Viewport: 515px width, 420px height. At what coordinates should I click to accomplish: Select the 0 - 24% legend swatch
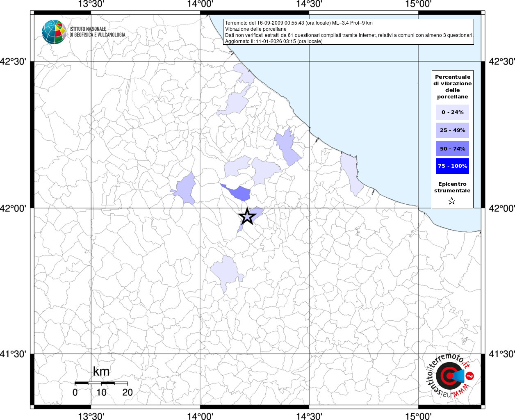(x=453, y=112)
